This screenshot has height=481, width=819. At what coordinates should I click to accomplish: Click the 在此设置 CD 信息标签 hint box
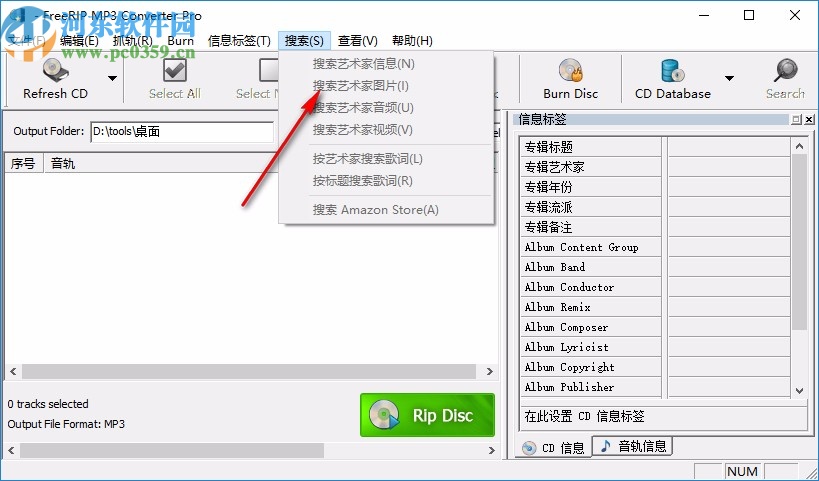[x=664, y=416]
